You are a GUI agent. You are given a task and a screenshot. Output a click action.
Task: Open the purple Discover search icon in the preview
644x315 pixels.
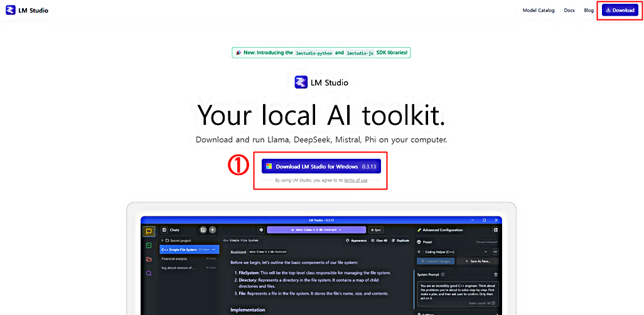click(149, 273)
